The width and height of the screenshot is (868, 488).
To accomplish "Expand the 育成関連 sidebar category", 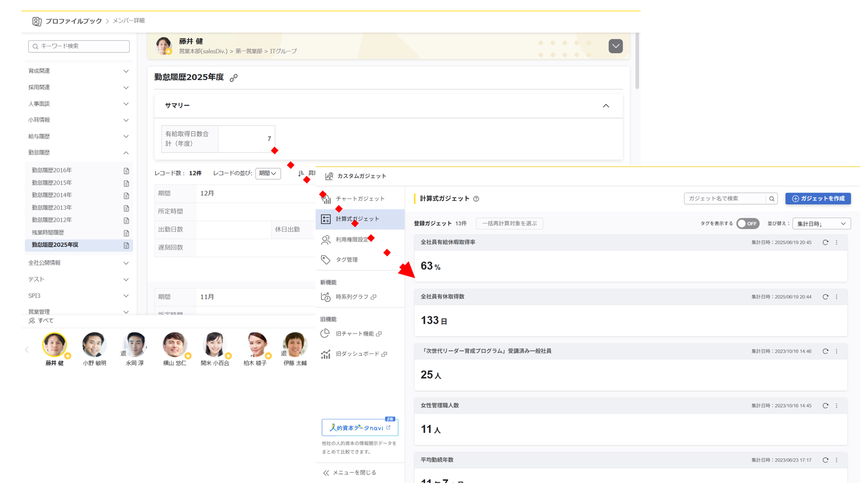I will click(x=126, y=71).
